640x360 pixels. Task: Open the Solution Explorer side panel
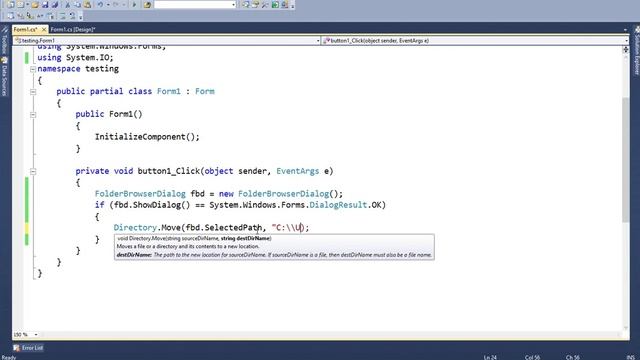(x=636, y=51)
